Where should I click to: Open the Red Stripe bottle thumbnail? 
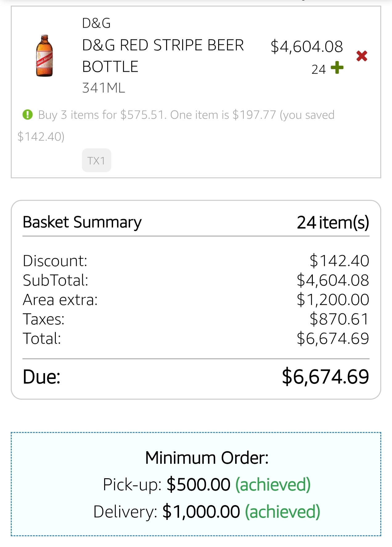(45, 56)
